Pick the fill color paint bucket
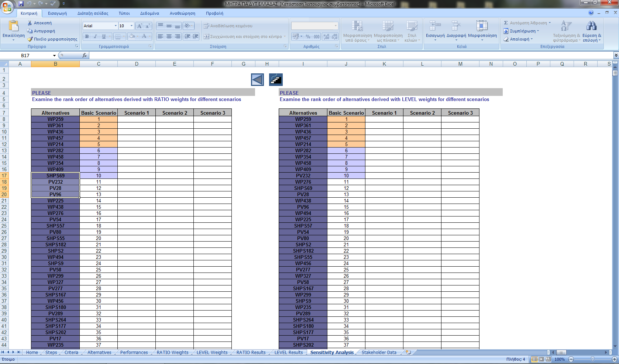Screen dimensions: 619x364 (x=132, y=36)
